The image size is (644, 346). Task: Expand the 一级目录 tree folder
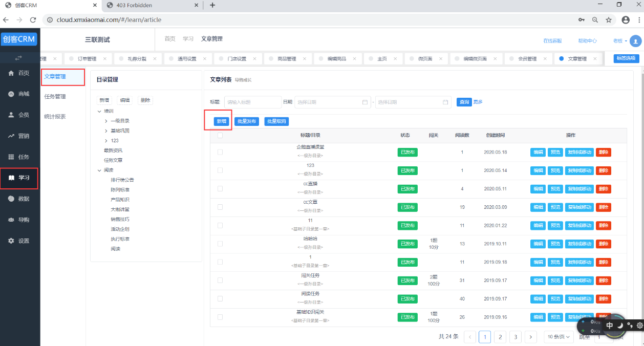[106, 121]
